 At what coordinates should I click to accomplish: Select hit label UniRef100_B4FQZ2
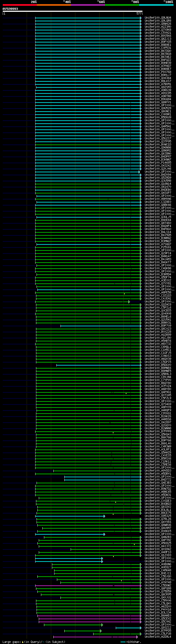pyautogui.click(x=158, y=60)
